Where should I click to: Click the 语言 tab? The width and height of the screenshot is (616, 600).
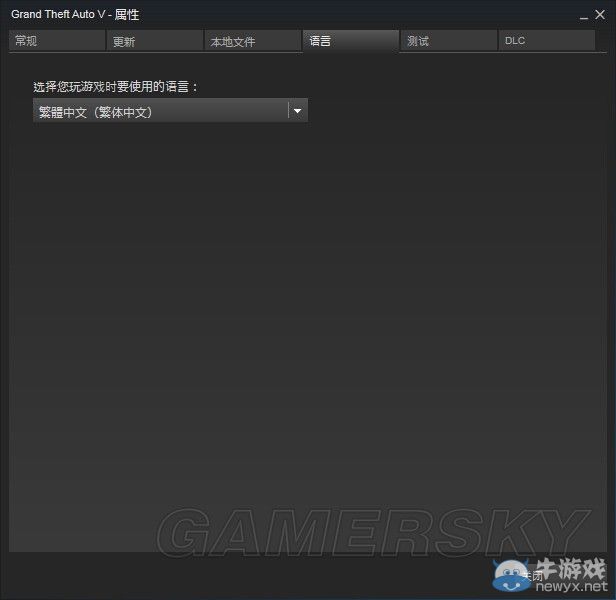(350, 40)
